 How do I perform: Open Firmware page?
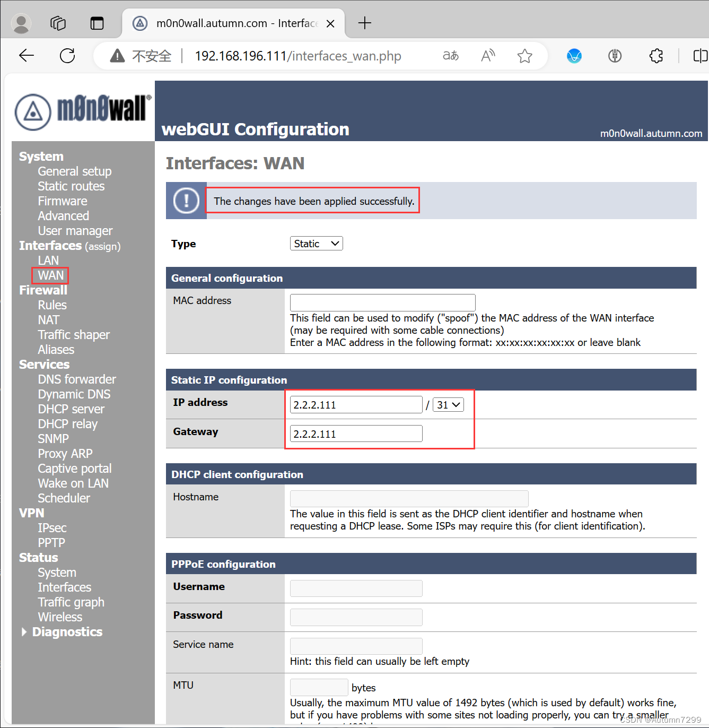[x=63, y=201]
